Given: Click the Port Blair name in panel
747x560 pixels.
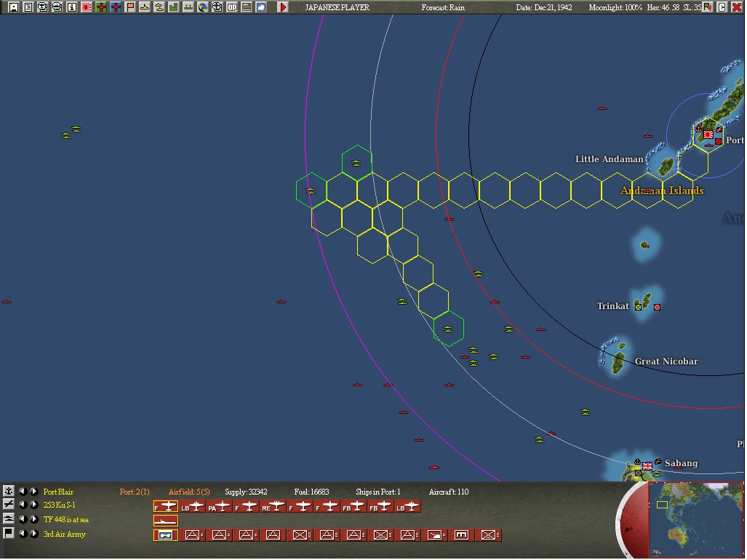Looking at the screenshot, I should coord(58,492).
